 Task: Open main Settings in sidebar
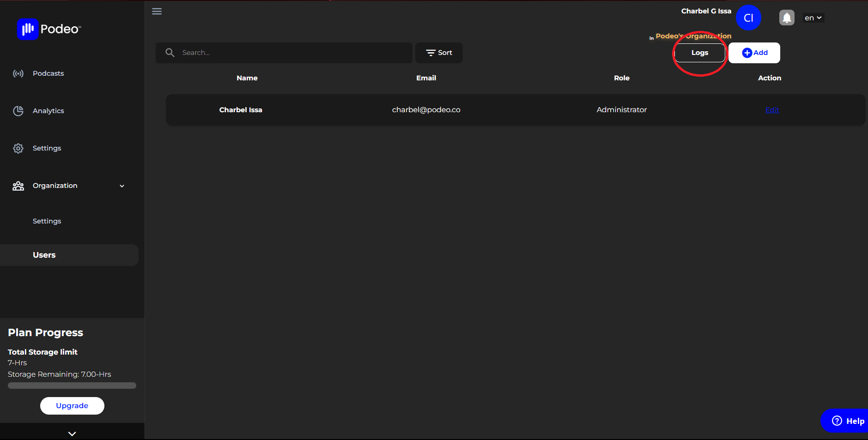(47, 148)
